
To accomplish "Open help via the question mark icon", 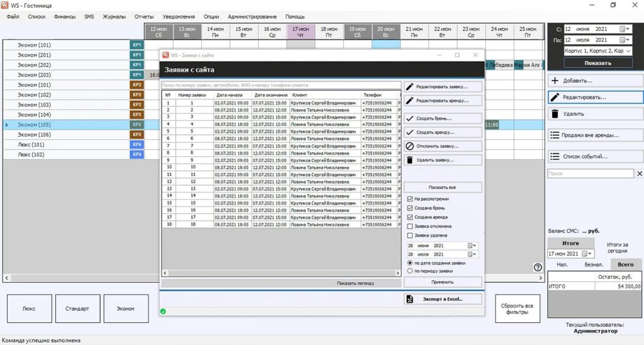I will pyautogui.click(x=538, y=268).
